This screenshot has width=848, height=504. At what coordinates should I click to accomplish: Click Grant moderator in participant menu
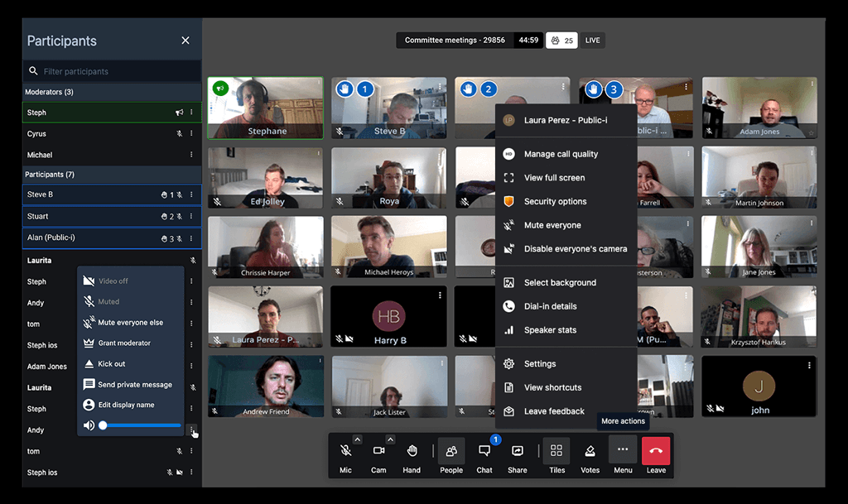click(124, 343)
